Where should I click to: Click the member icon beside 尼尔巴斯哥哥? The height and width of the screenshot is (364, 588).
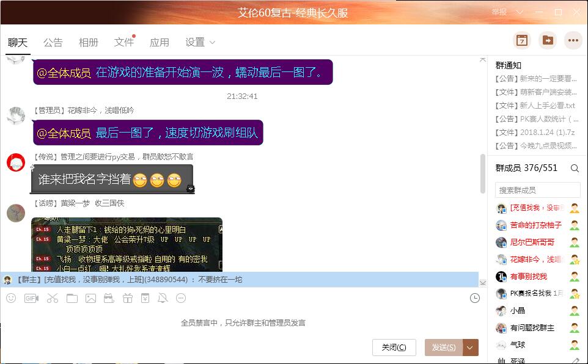click(x=575, y=242)
